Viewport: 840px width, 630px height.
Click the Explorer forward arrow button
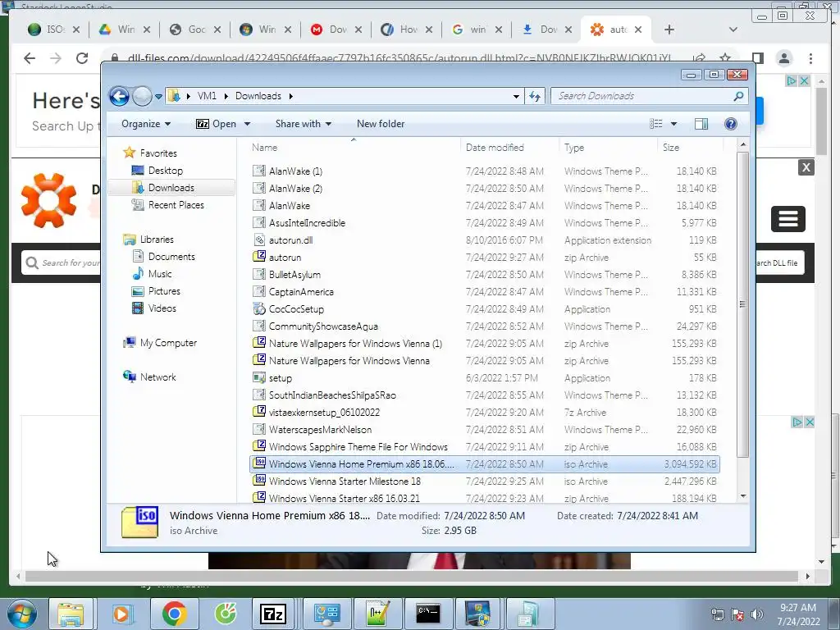click(x=142, y=97)
